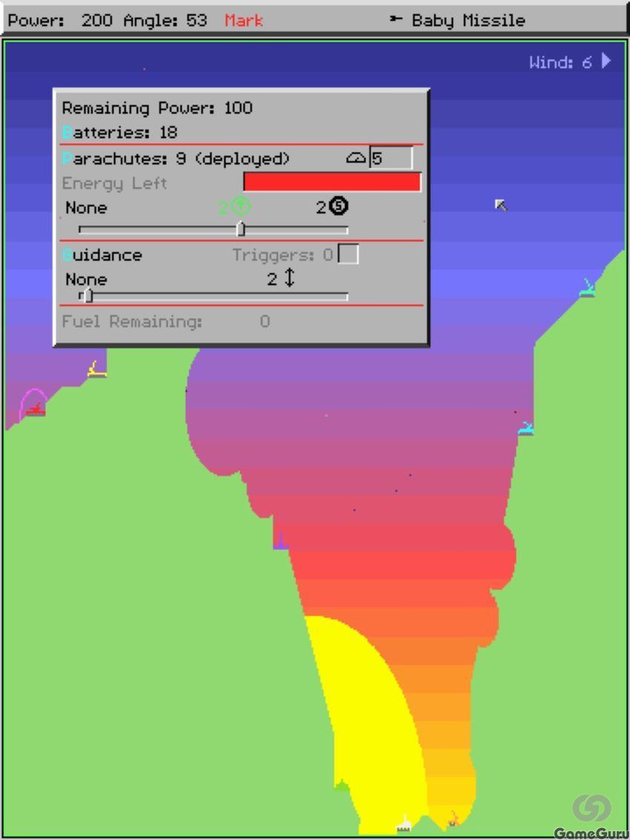Click the white tank at crater bottom
This screenshot has height=840, width=630.
pyautogui.click(x=404, y=824)
